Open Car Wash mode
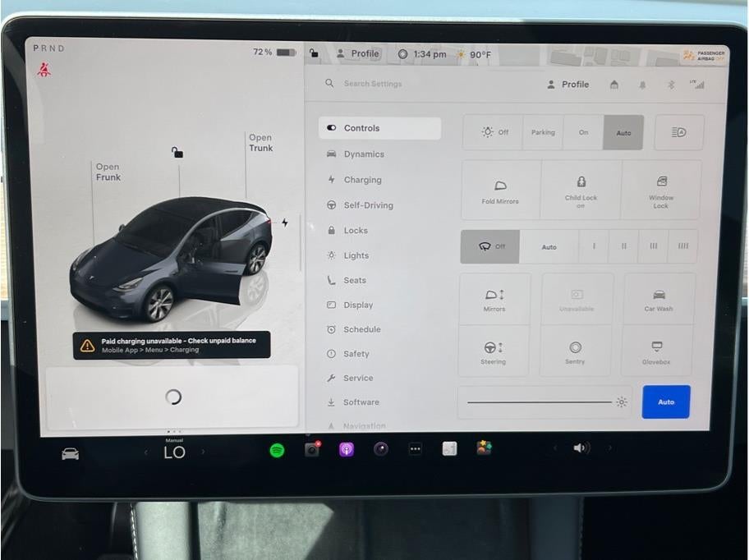This screenshot has height=560, width=749. tap(658, 300)
